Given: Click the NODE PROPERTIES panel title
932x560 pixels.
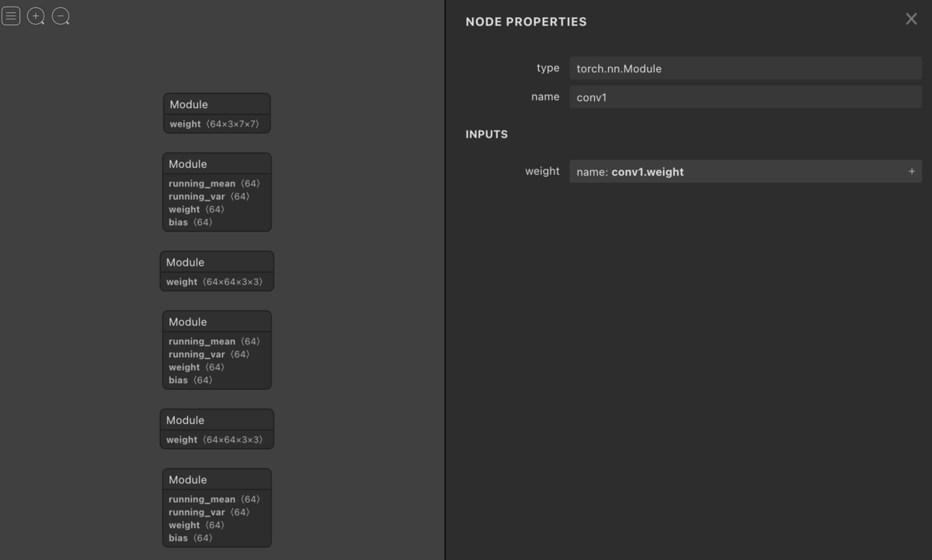Looking at the screenshot, I should 526,22.
